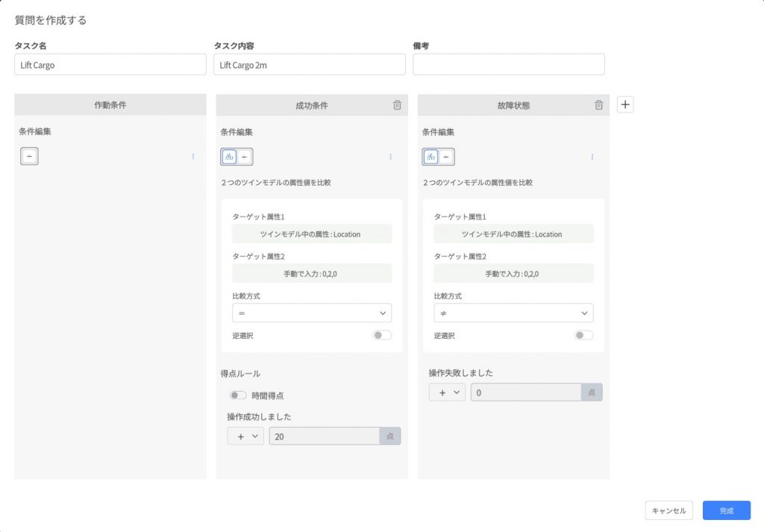Open the three-dot menu in 作動条件 panel
Viewport: 764px width, 532px height.
193,157
